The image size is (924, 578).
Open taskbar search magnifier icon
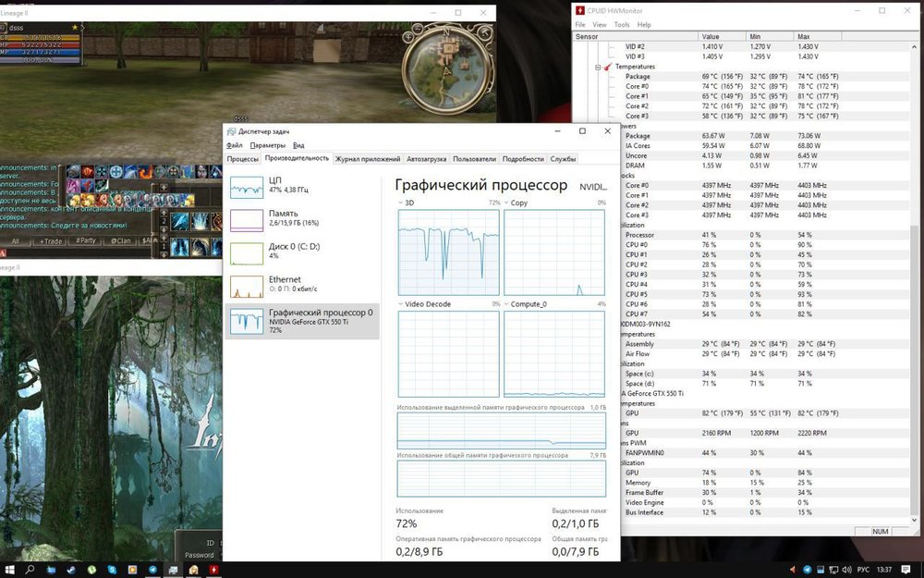click(30, 570)
